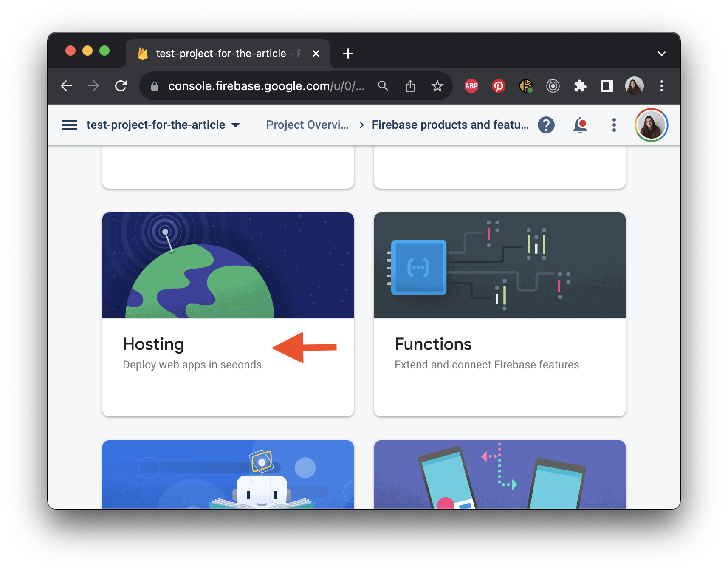
Task: Click inside the address bar
Action: (263, 86)
